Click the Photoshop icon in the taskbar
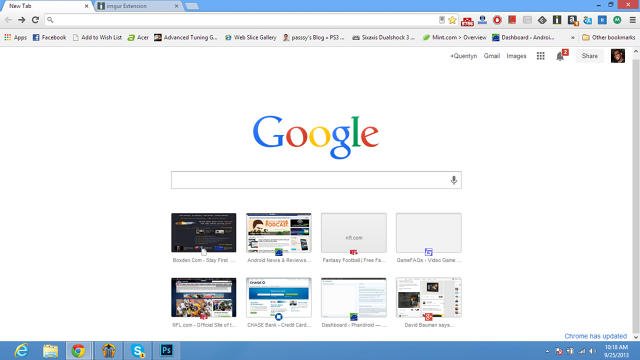The image size is (640, 360). click(x=166, y=351)
